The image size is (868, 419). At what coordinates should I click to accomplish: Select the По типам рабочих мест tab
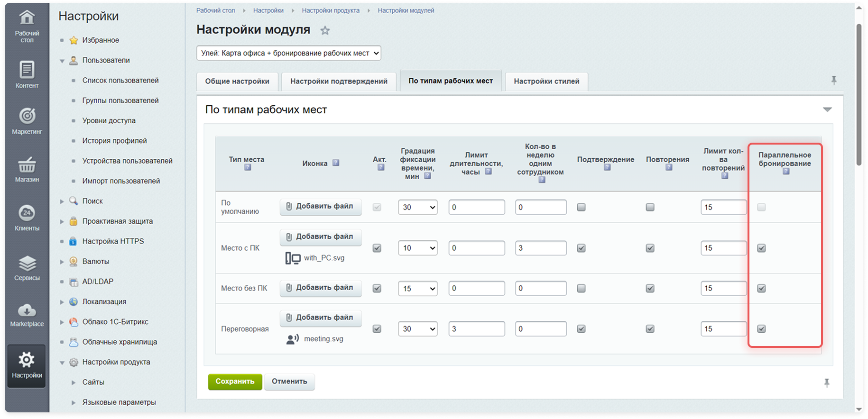[451, 81]
